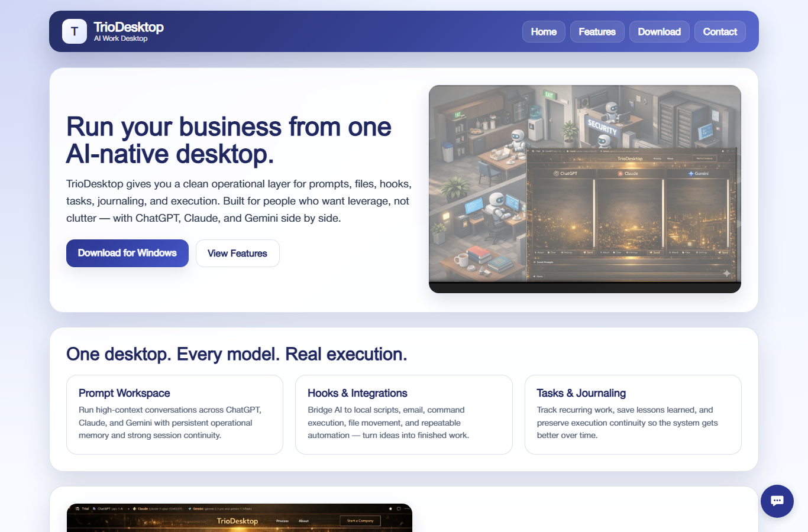Image resolution: width=808 pixels, height=532 pixels.
Task: Click description 'Track recurring work, save lessons learned'
Action: tap(627, 423)
